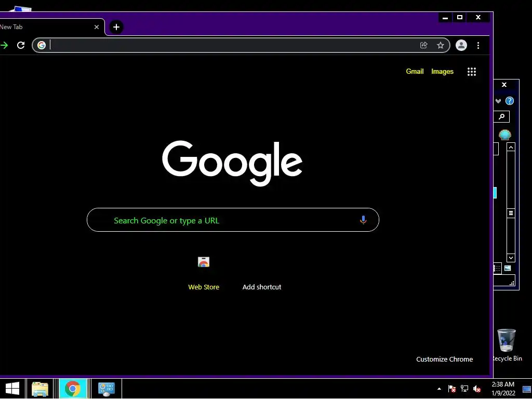532x399 pixels.
Task: Maximize the Chrome window
Action: [460, 17]
